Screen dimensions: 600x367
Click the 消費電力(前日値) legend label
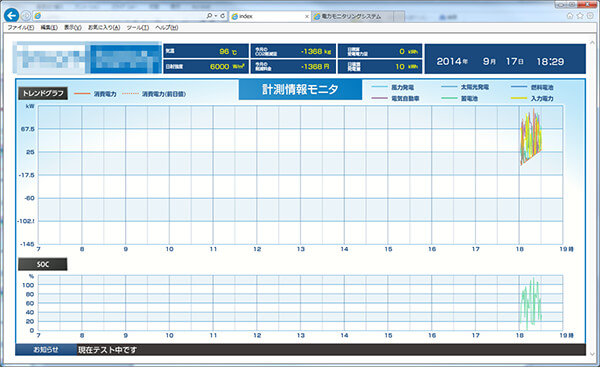(x=164, y=94)
